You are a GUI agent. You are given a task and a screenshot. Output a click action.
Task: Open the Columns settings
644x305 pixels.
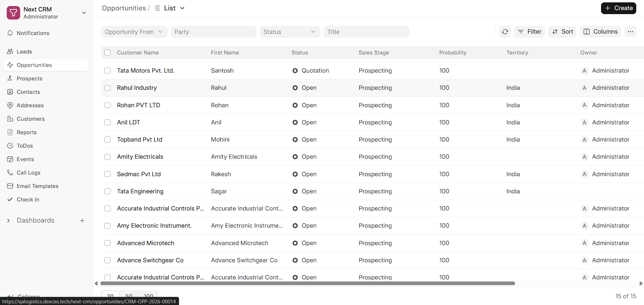[600, 32]
